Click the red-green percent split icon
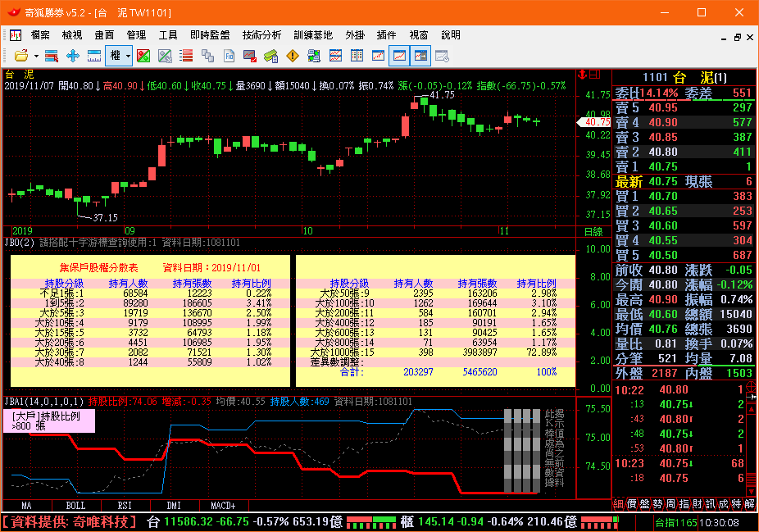The image size is (759, 532). pos(143,56)
